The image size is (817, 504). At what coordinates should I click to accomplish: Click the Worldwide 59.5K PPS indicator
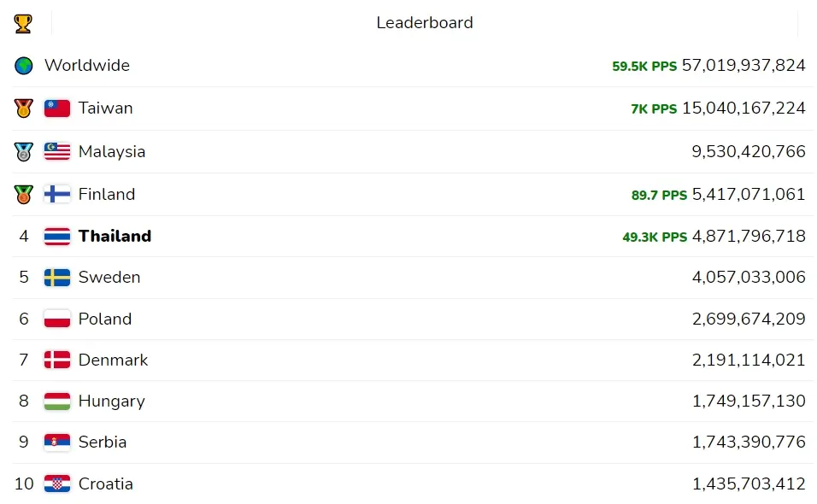click(x=644, y=67)
